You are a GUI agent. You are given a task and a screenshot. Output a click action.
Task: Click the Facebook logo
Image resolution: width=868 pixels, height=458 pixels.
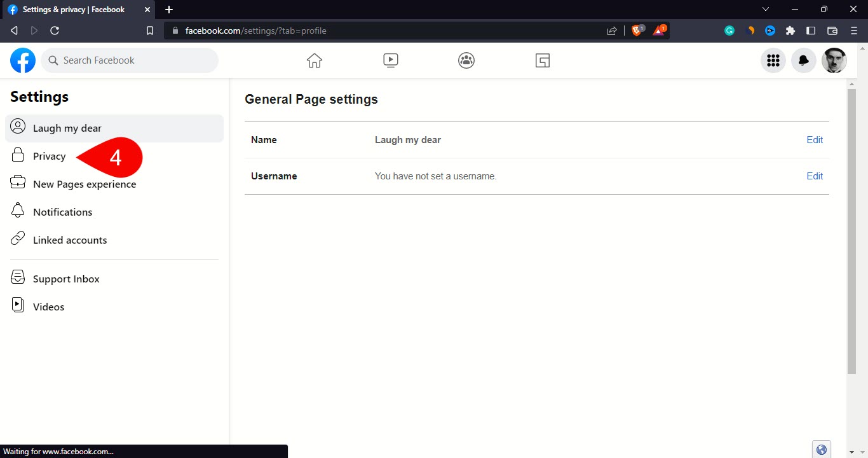pos(23,60)
